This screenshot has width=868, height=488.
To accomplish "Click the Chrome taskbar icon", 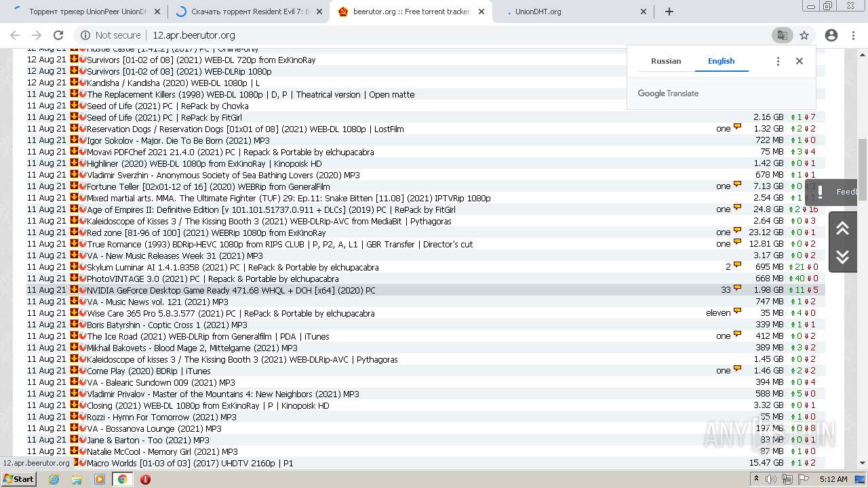I will coord(122,479).
